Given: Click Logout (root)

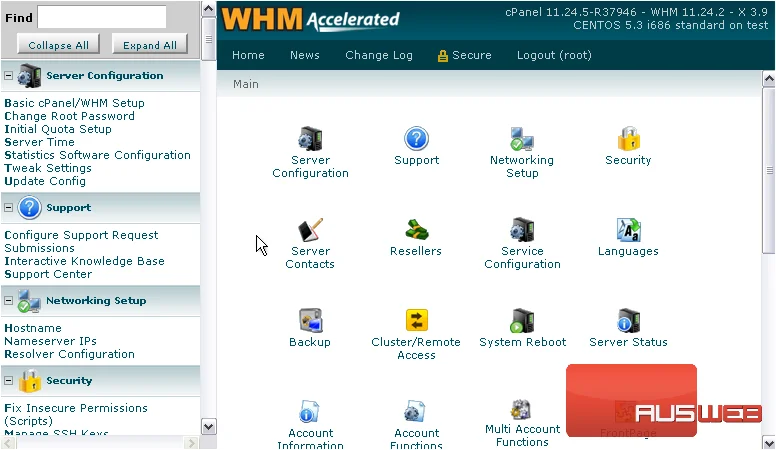Looking at the screenshot, I should [x=554, y=55].
